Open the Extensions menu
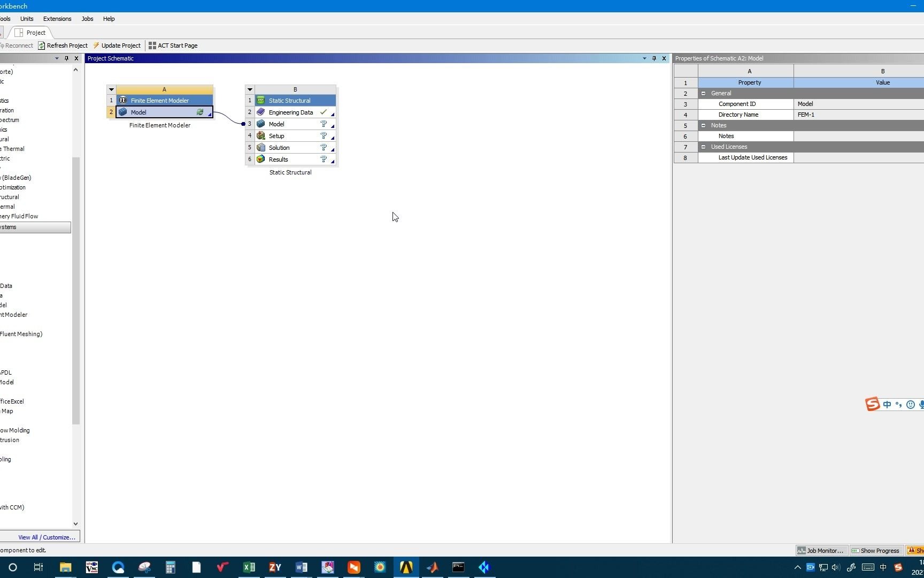The width and height of the screenshot is (924, 578). coord(57,19)
